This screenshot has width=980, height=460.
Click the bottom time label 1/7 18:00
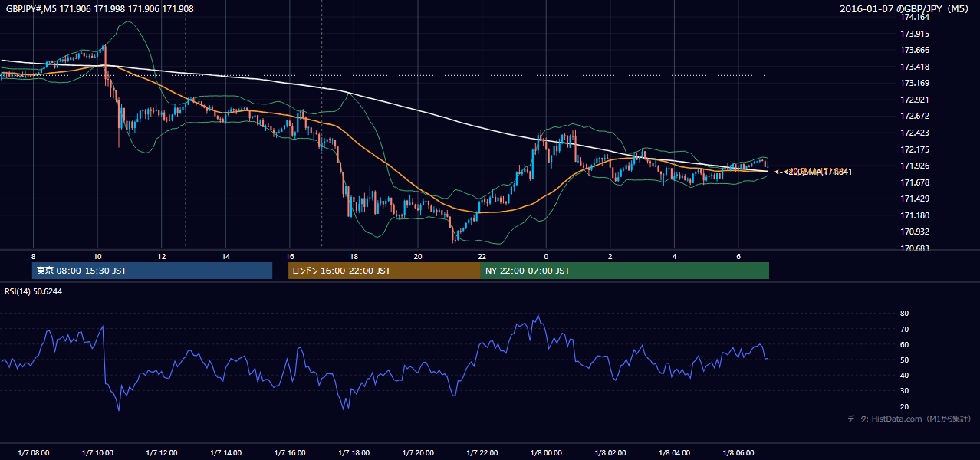354,452
